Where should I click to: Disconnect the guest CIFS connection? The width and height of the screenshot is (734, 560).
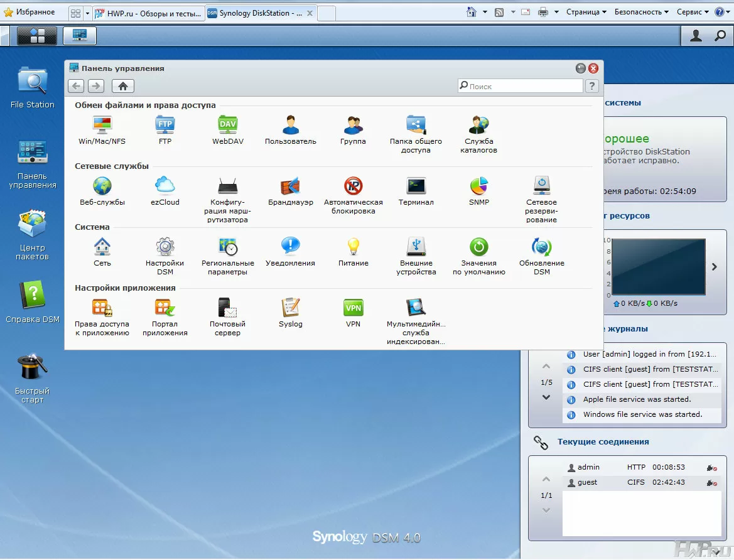711,483
